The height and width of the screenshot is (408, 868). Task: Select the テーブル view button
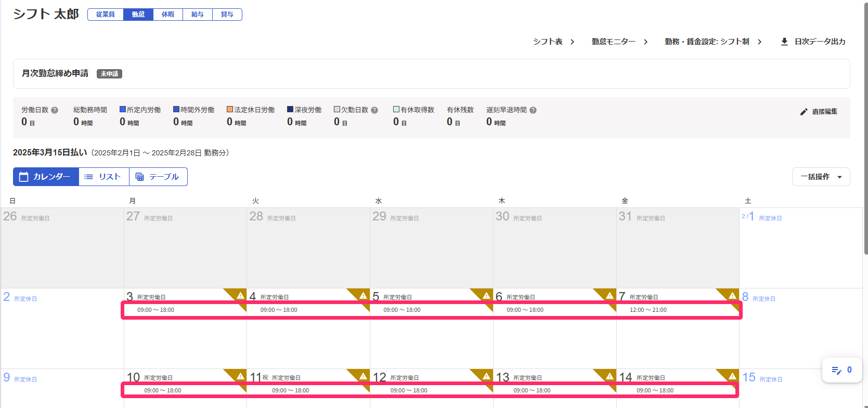[x=158, y=177]
